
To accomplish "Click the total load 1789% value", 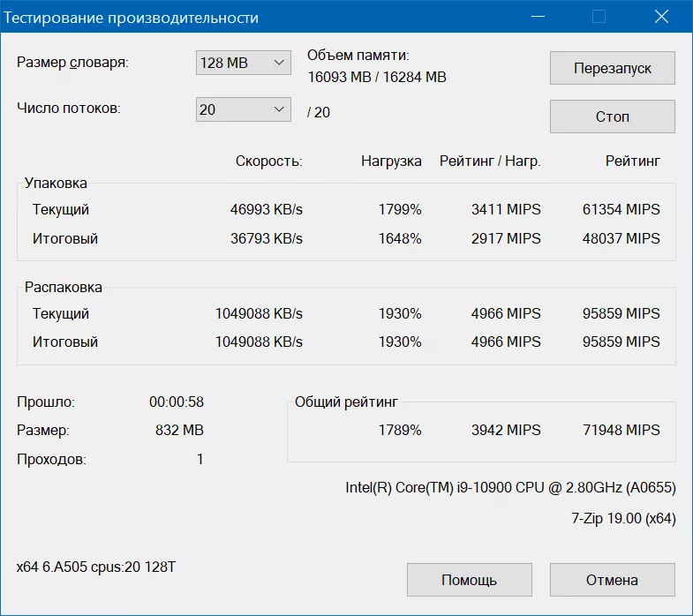I will click(x=400, y=430).
